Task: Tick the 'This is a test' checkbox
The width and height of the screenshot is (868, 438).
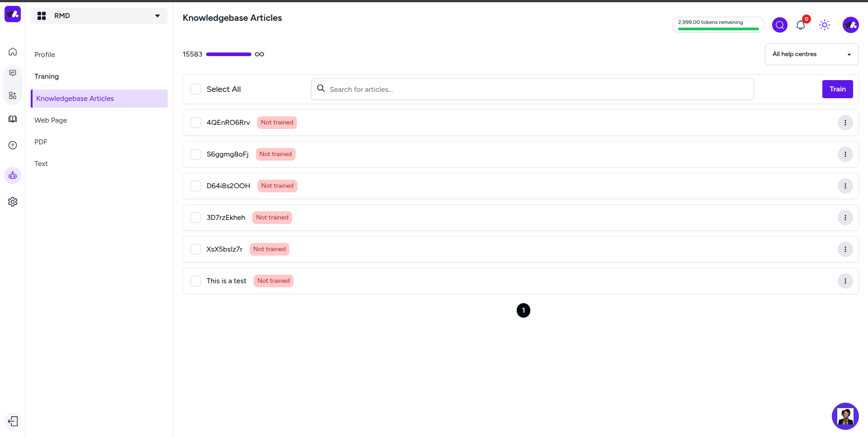Action: pyautogui.click(x=196, y=281)
